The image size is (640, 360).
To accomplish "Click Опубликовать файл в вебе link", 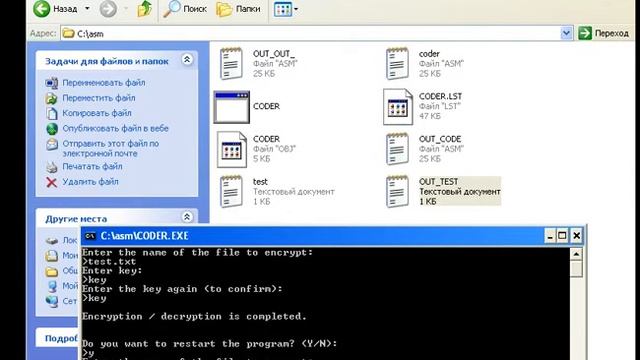I will (116, 128).
